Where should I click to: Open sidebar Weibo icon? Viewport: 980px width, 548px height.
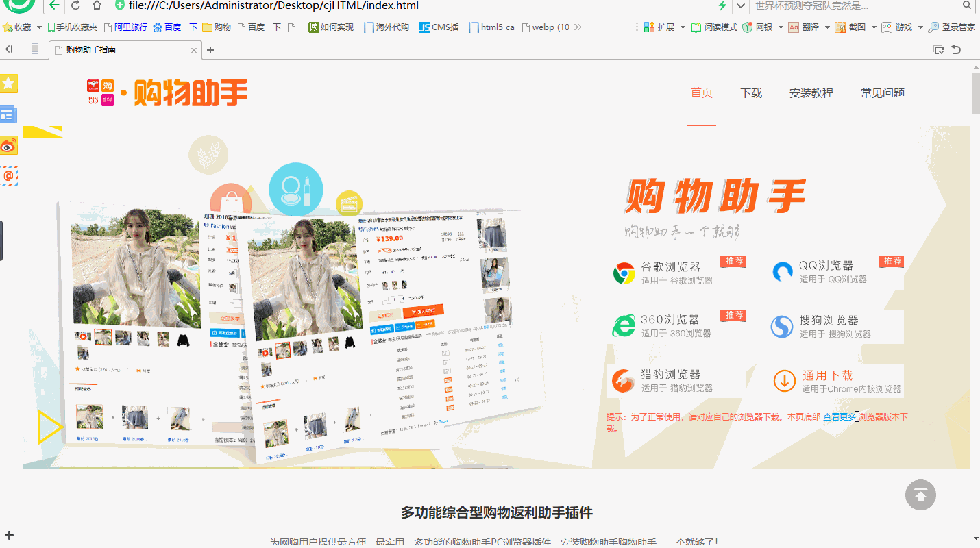[9, 145]
